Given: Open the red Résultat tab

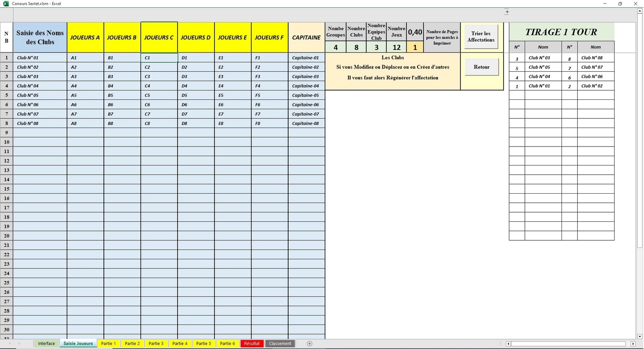Looking at the screenshot, I should click(x=252, y=343).
